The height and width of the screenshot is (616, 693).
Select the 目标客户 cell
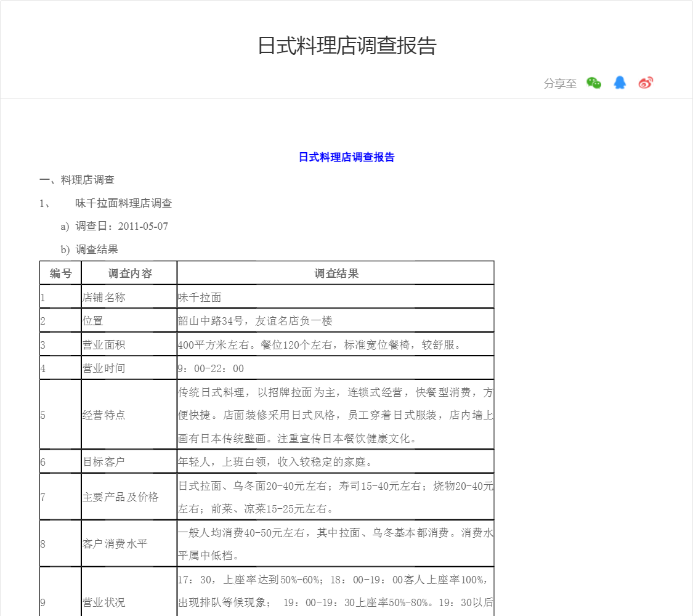coord(129,461)
